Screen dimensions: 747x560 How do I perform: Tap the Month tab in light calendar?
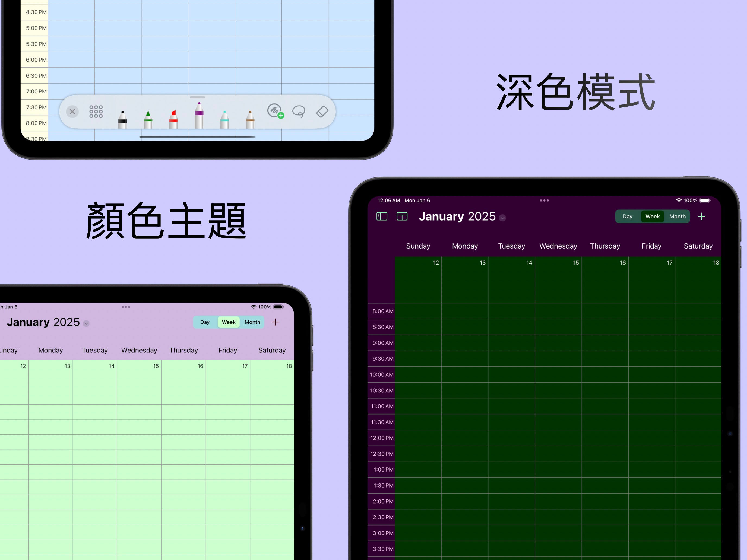point(252,322)
